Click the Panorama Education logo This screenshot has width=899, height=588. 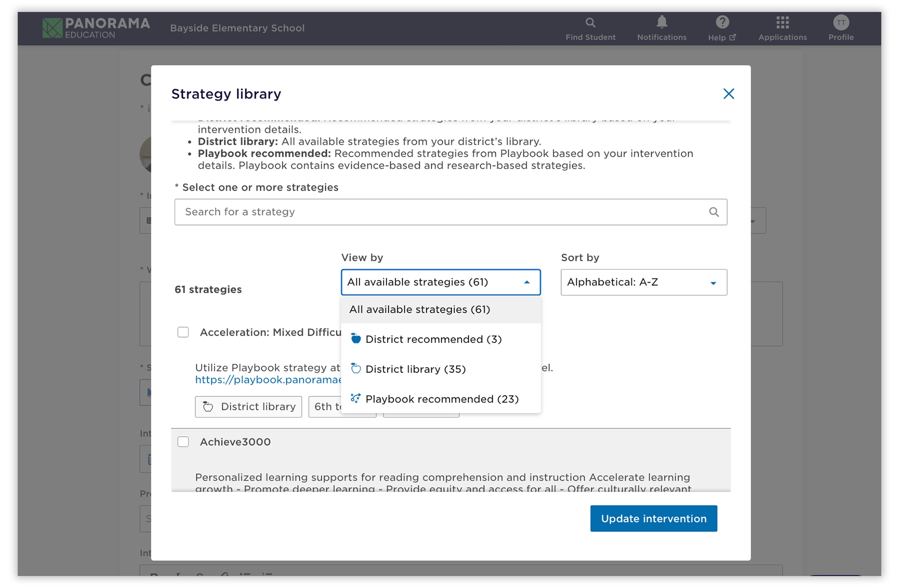[x=96, y=28]
